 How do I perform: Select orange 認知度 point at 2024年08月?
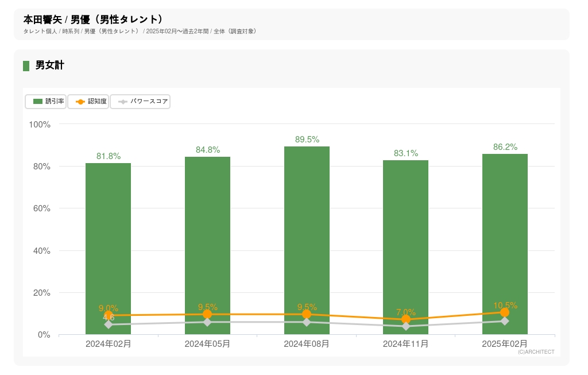coord(307,314)
